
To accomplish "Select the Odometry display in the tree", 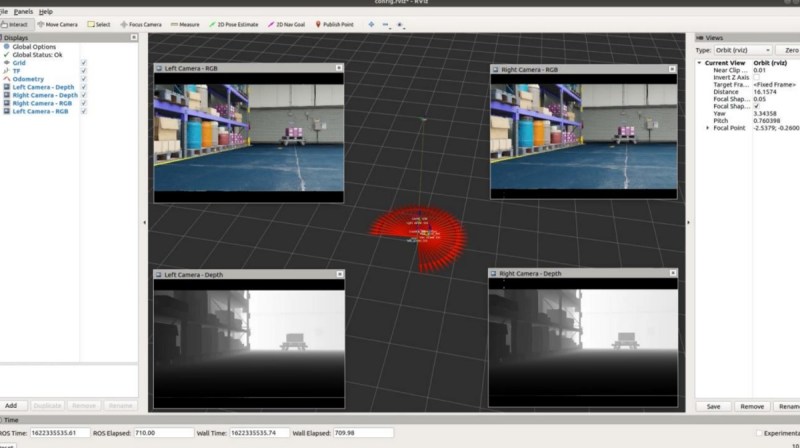I will coord(28,79).
